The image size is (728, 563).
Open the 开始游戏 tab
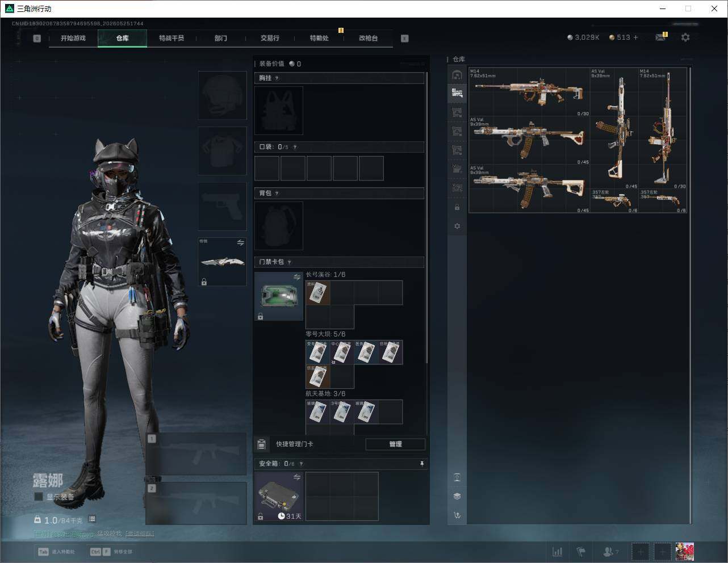(x=73, y=38)
